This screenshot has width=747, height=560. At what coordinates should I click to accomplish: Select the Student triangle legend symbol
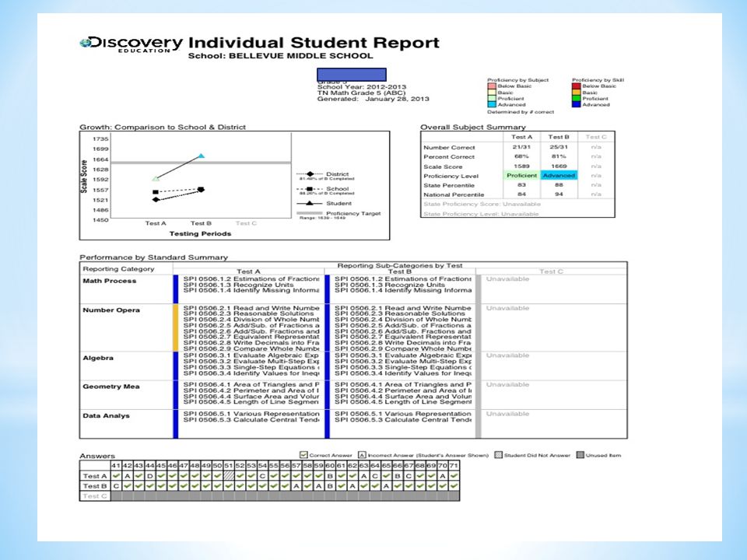click(x=310, y=203)
